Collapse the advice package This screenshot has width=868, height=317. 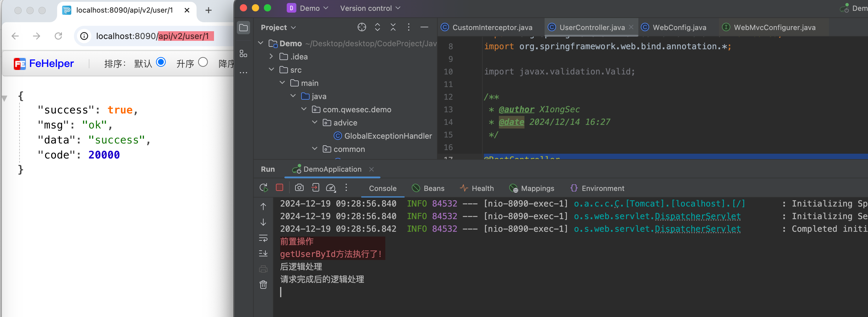314,122
